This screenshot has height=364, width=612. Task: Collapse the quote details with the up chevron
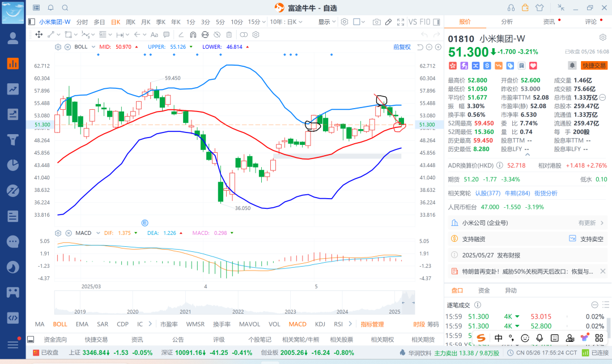(528, 155)
